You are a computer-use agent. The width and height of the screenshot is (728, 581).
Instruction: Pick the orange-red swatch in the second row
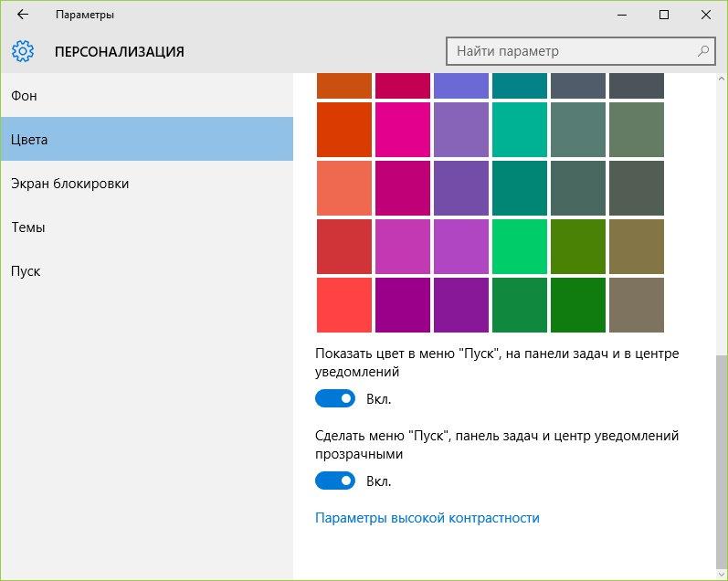click(344, 130)
